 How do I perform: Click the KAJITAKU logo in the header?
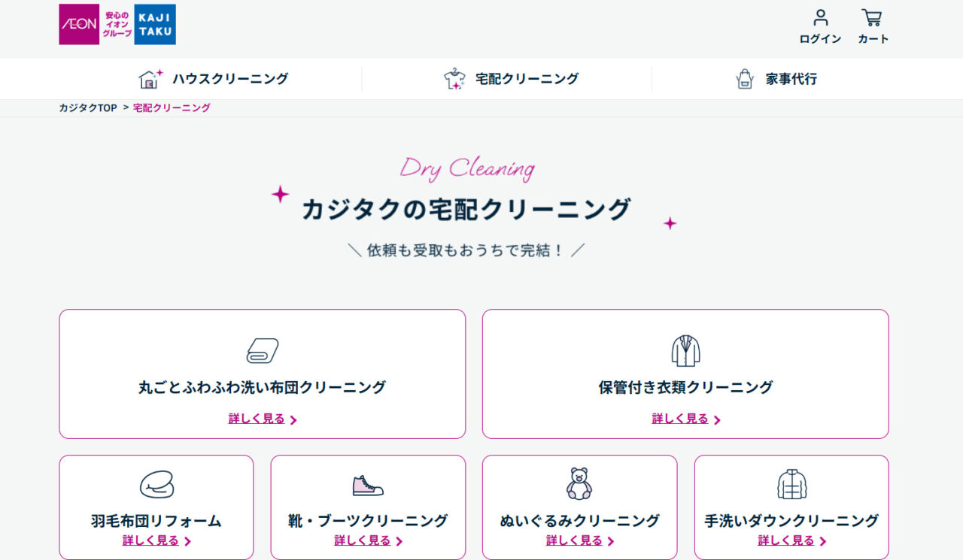[154, 24]
